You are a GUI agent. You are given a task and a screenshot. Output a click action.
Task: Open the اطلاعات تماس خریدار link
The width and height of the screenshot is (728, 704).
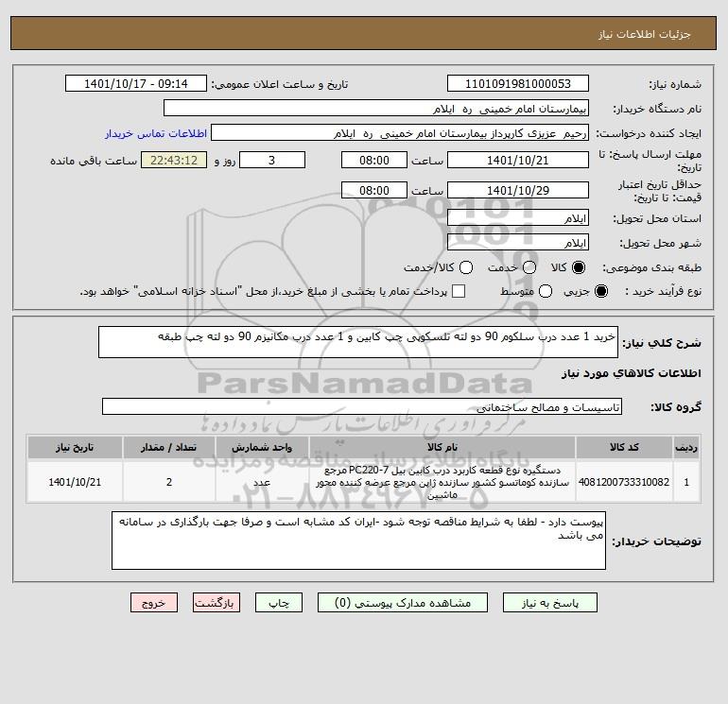coord(156,133)
